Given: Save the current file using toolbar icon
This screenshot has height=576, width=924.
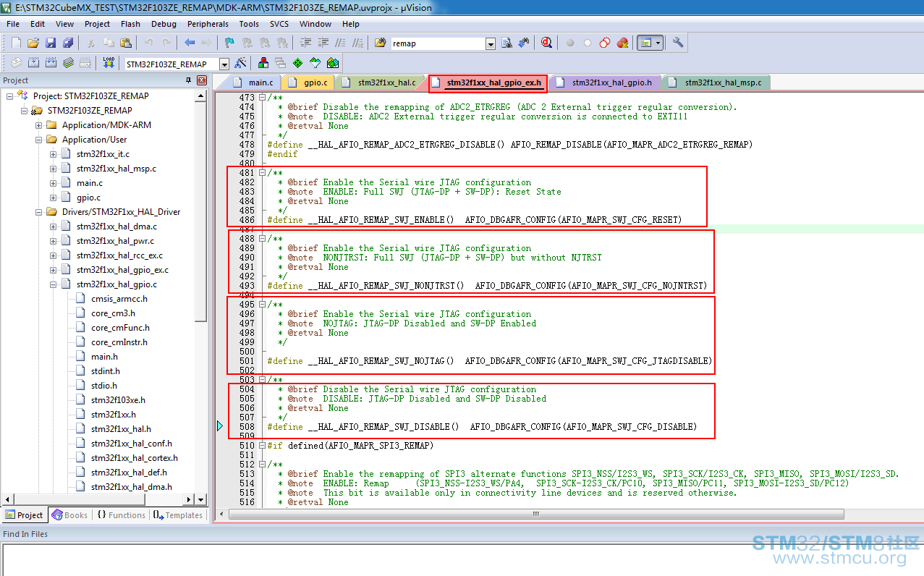Looking at the screenshot, I should pos(51,43).
